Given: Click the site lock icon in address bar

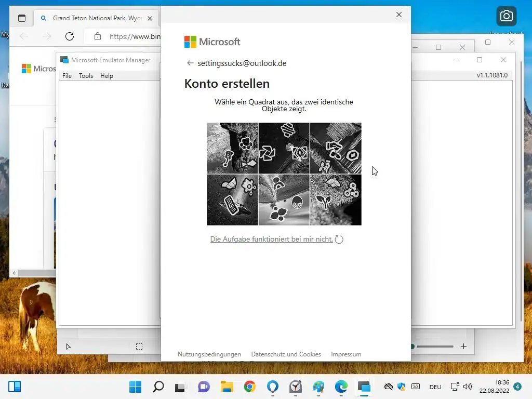Looking at the screenshot, I should 98,36.
